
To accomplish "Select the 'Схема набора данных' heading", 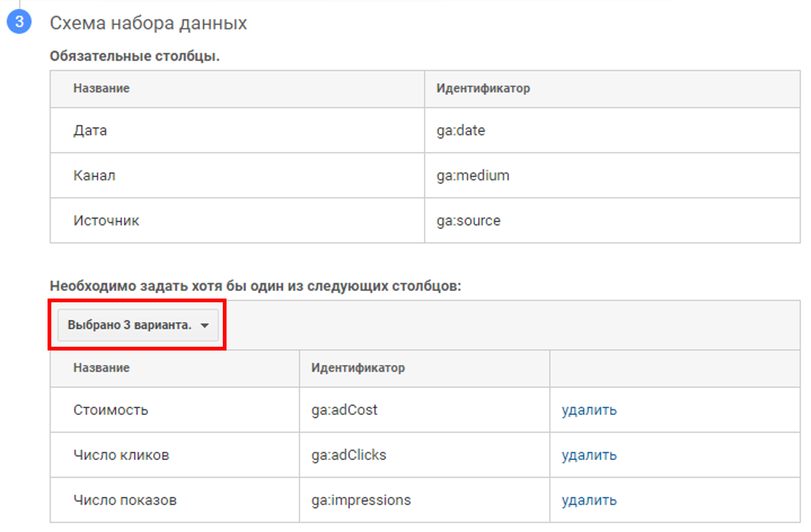I will [x=148, y=23].
